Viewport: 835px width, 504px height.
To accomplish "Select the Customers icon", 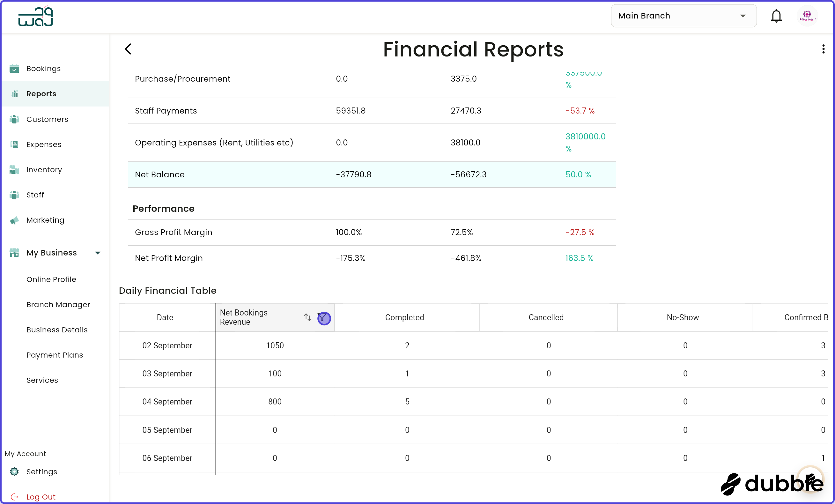I will point(14,119).
